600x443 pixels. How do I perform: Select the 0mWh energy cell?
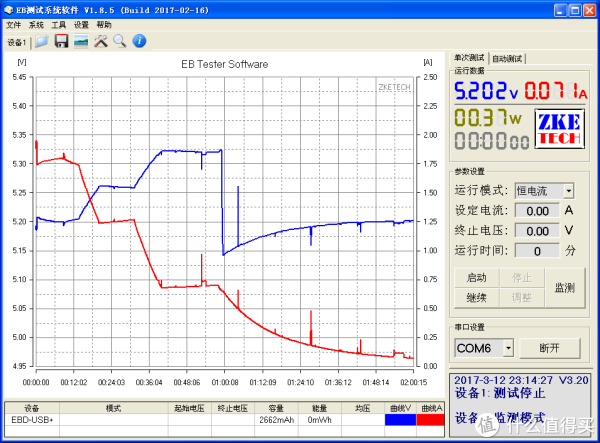coord(320,420)
